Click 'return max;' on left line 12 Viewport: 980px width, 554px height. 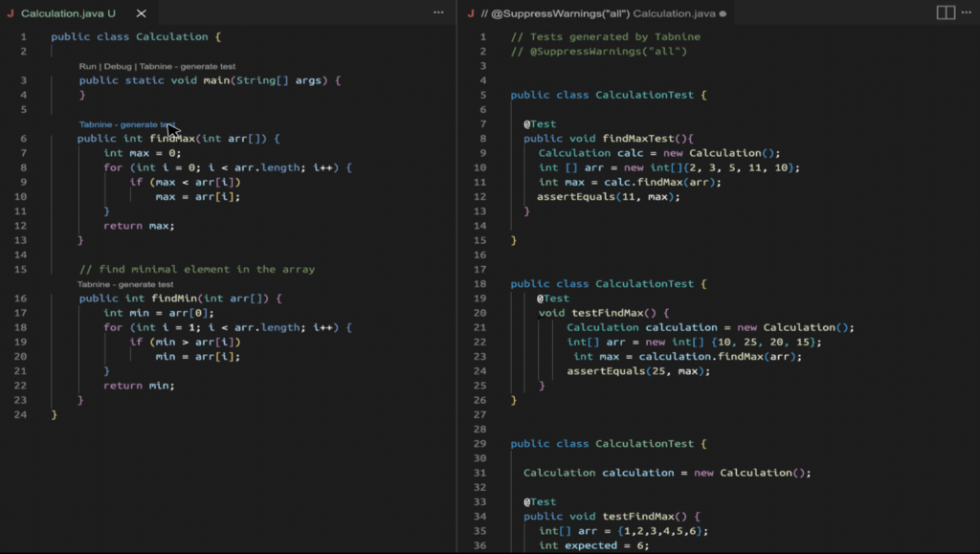point(140,226)
